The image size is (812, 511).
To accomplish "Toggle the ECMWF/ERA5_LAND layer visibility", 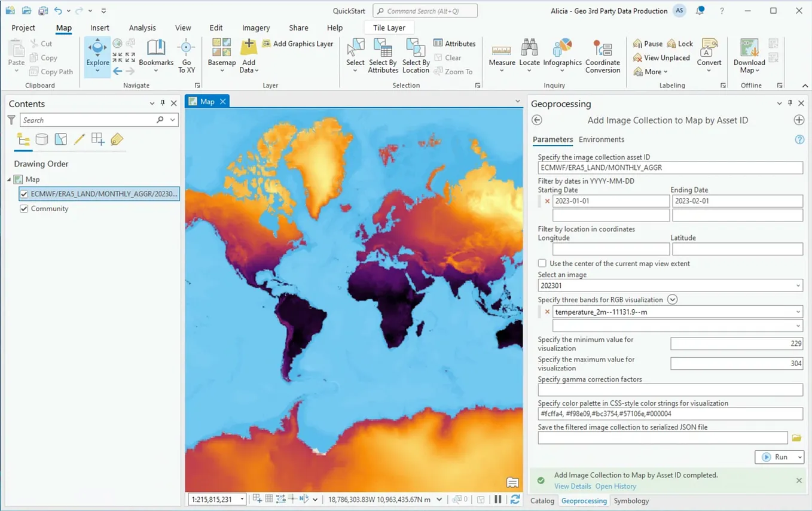I will [25, 193].
